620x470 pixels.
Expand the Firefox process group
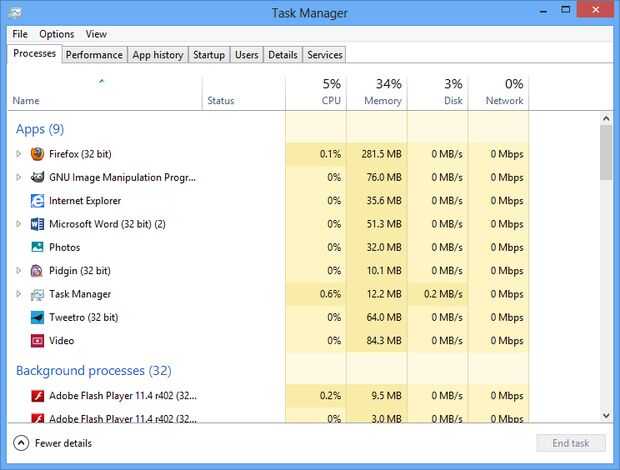[18, 154]
